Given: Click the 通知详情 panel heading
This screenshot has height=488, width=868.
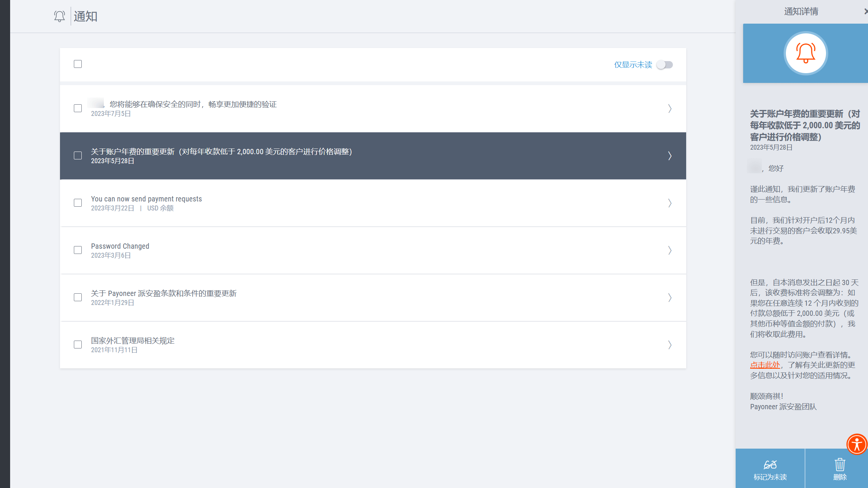Looking at the screenshot, I should tap(801, 12).
